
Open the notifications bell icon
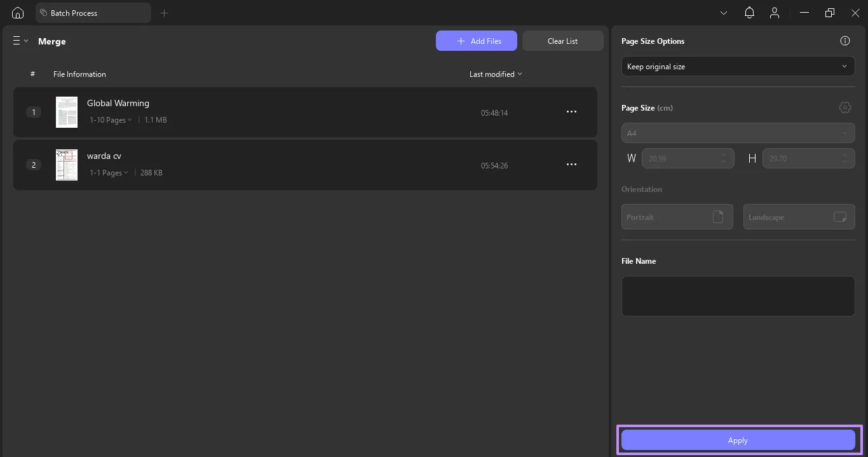[749, 13]
